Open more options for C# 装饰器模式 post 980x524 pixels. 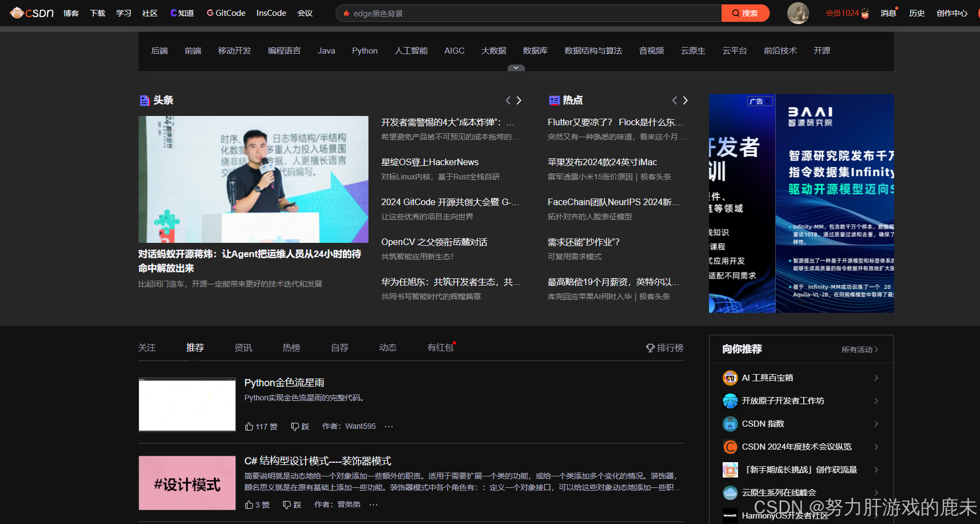pyautogui.click(x=373, y=505)
